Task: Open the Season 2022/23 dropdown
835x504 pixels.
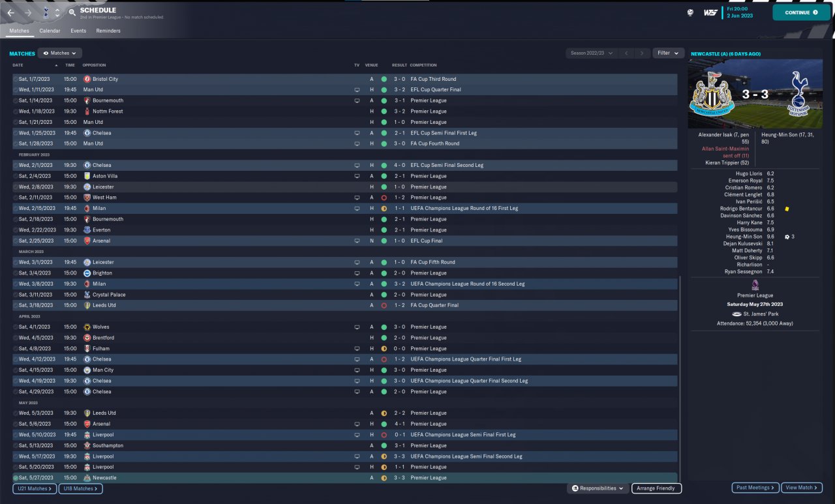Action: [592, 53]
